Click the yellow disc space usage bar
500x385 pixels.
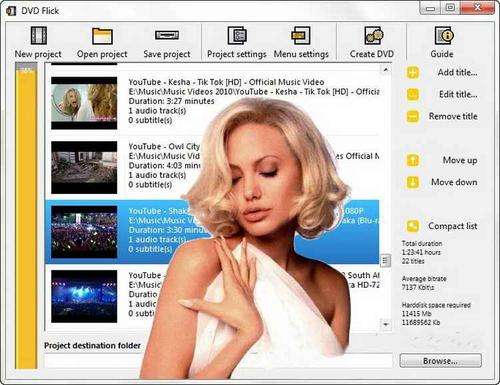tap(26, 217)
